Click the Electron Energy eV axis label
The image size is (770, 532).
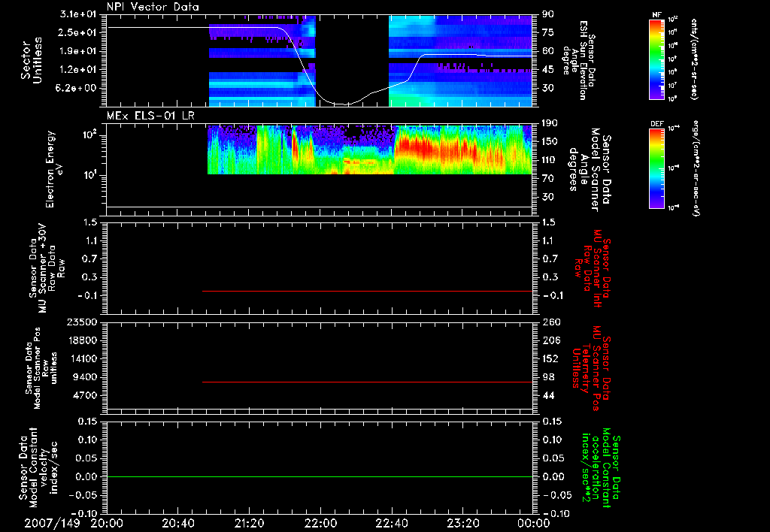point(54,169)
